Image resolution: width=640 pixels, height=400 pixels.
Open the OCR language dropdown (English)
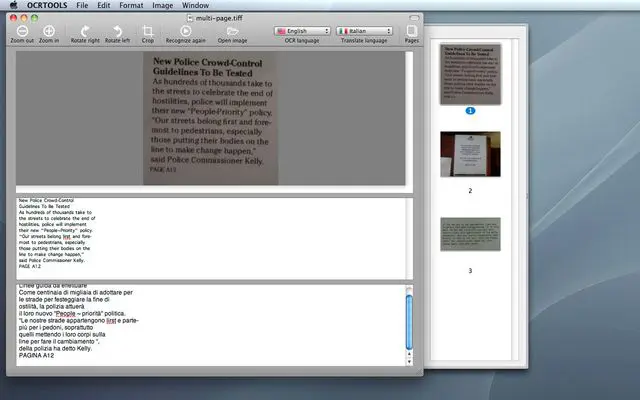302,31
